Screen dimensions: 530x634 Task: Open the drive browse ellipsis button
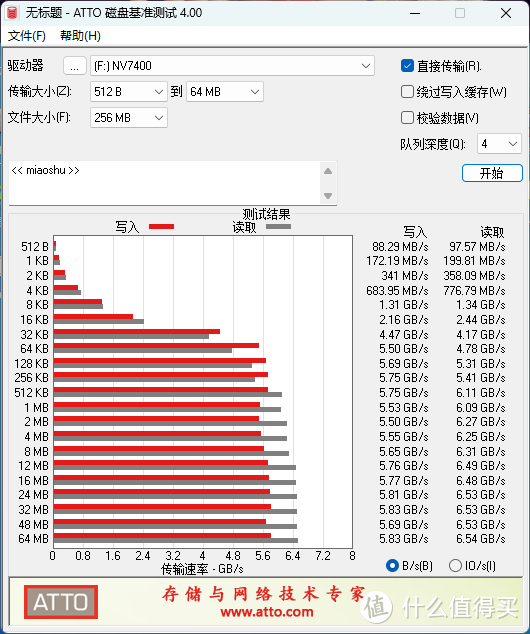[74, 66]
